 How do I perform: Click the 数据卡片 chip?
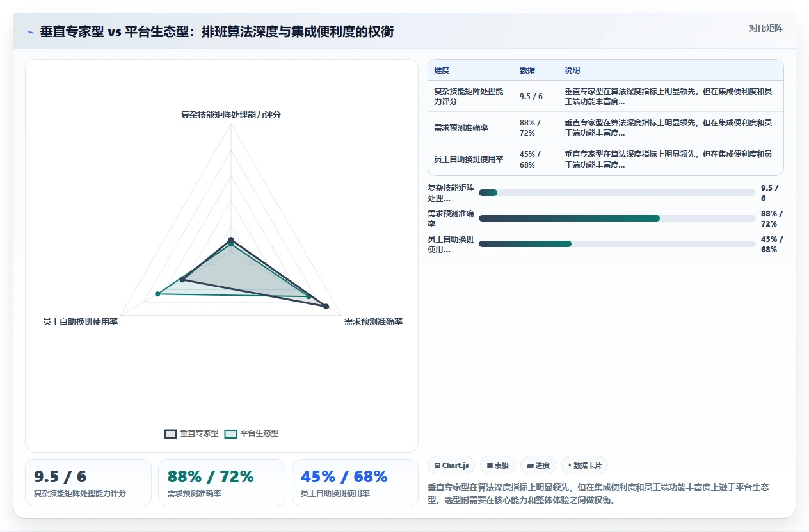click(584, 465)
